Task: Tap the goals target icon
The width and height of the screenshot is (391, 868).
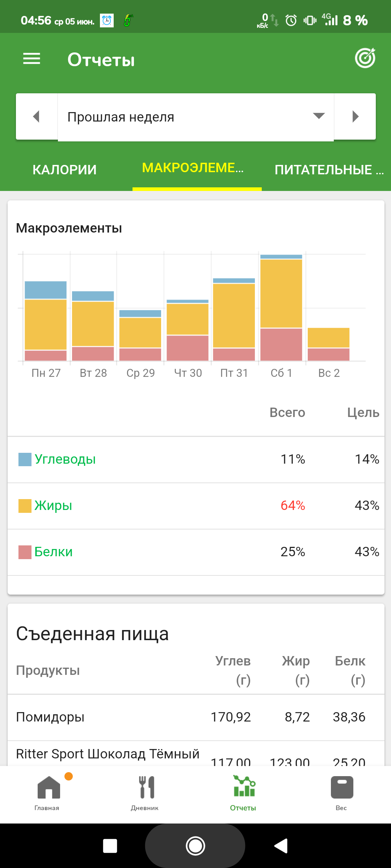Action: click(365, 58)
